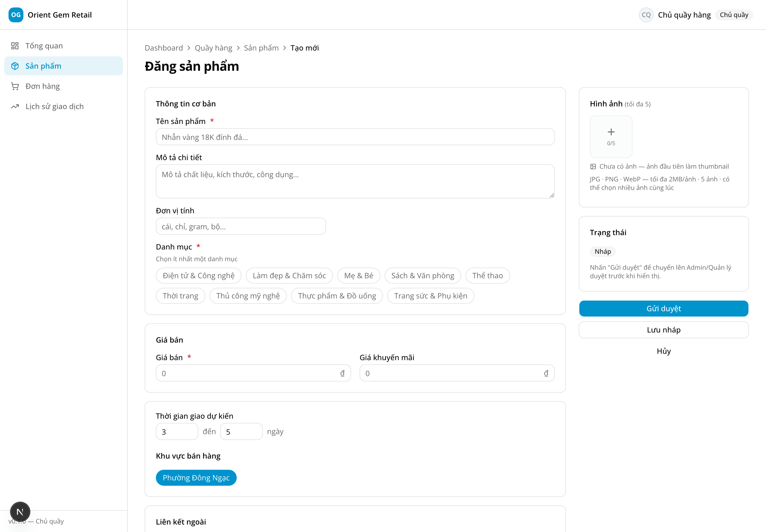Click the Trạng thái section title

pos(608,232)
